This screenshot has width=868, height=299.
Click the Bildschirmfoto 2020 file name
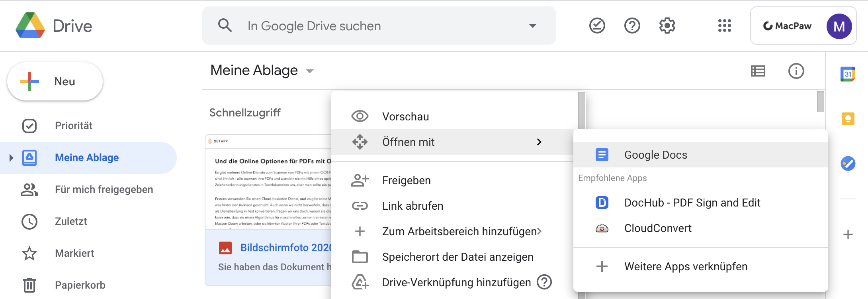(x=286, y=248)
